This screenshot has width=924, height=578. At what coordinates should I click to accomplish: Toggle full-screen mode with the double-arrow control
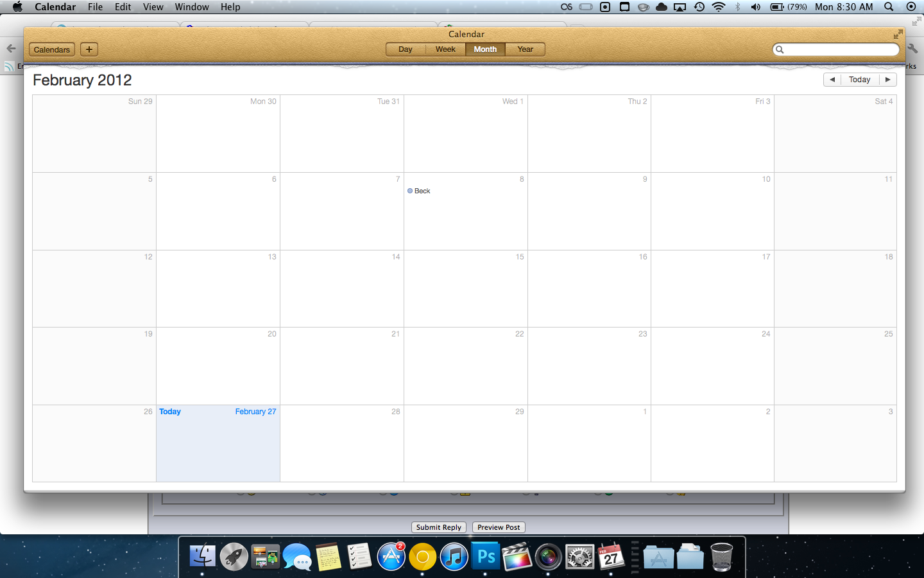pyautogui.click(x=897, y=35)
